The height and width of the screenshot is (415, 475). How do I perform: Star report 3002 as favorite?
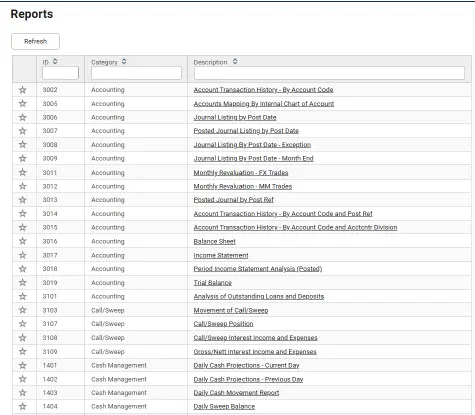coord(23,90)
